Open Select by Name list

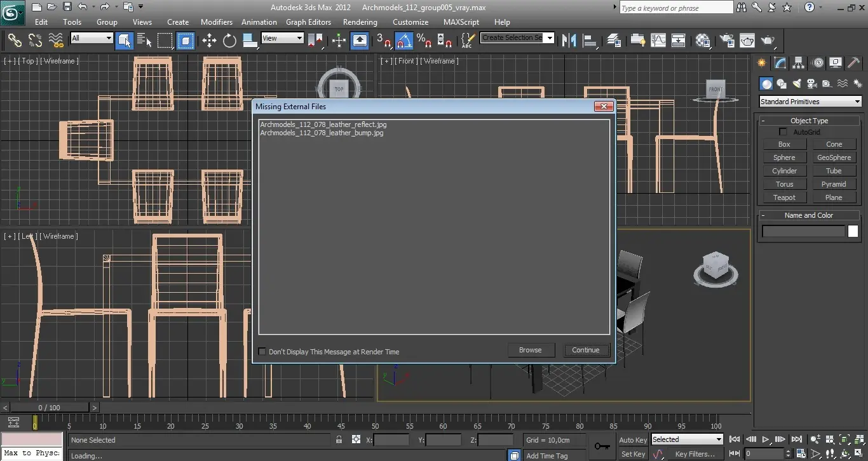coord(144,40)
